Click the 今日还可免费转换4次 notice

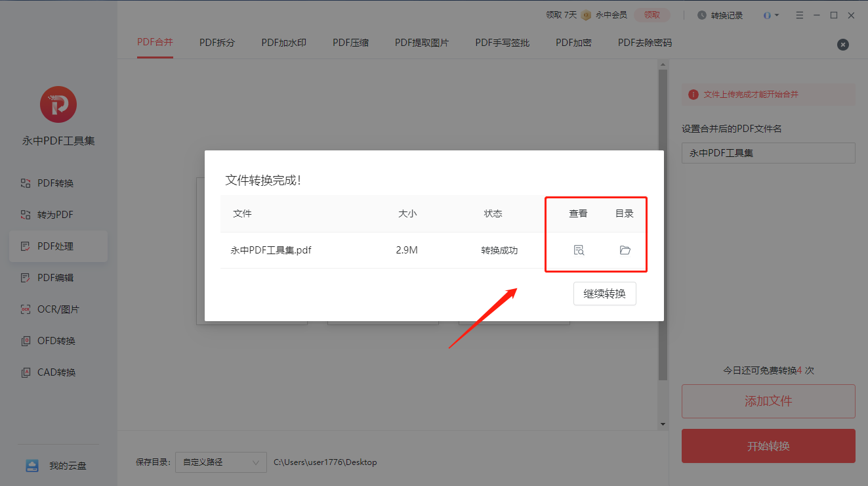click(768, 370)
